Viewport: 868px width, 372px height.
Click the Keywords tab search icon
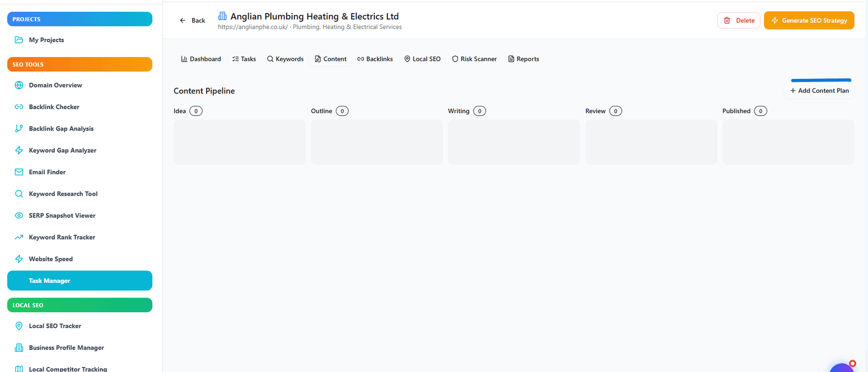tap(270, 59)
